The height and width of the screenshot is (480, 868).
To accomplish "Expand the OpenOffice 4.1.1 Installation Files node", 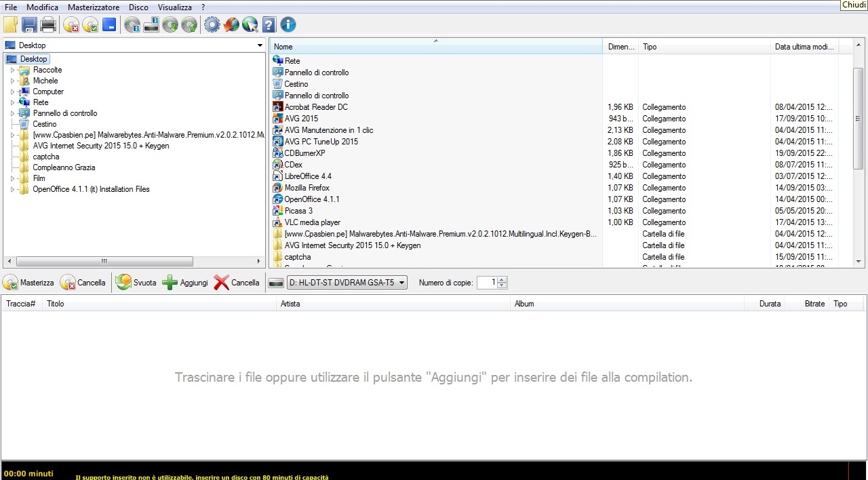I will [12, 189].
